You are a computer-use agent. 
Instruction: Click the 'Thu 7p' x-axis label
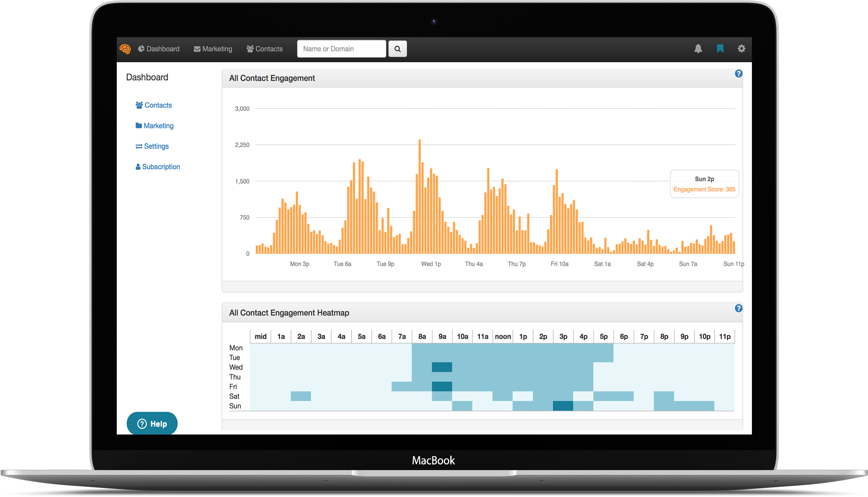pos(517,264)
